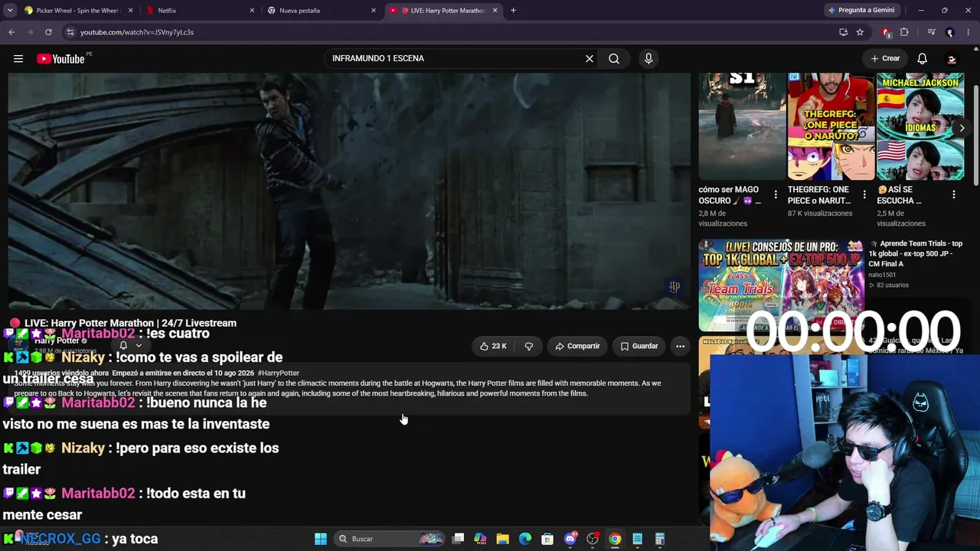Open the Chrome extensions puzzle menu

click(904, 32)
